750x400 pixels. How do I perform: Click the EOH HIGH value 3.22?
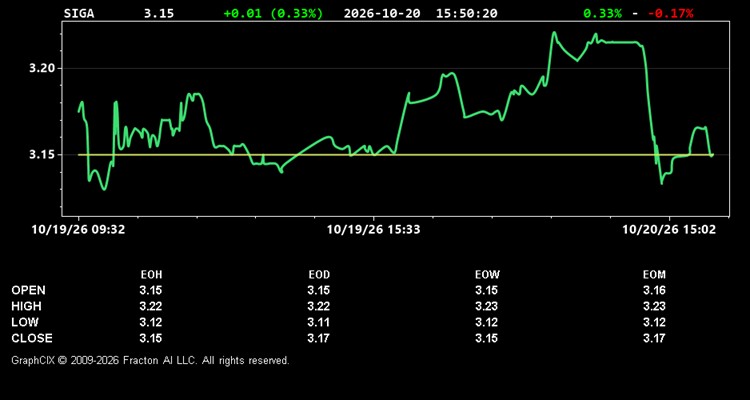point(151,306)
